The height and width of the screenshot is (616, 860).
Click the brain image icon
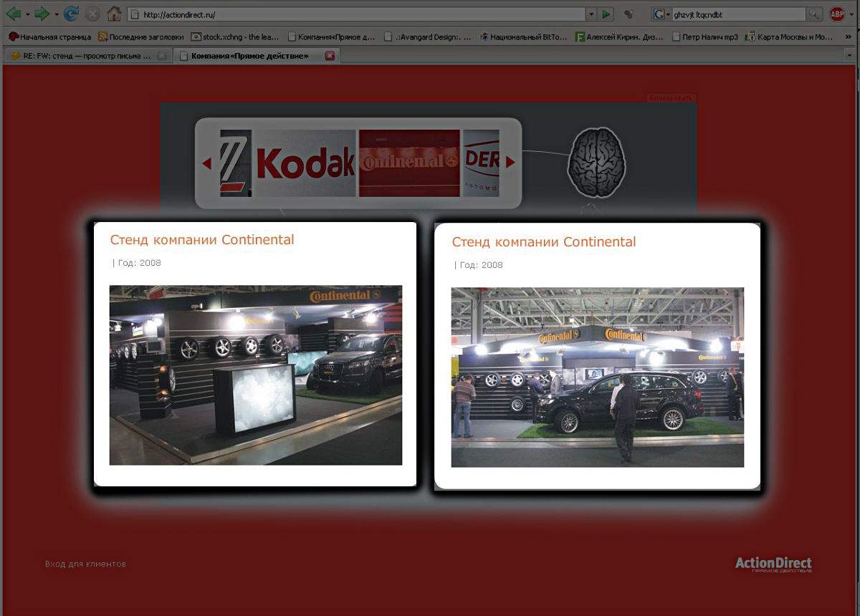coord(597,163)
